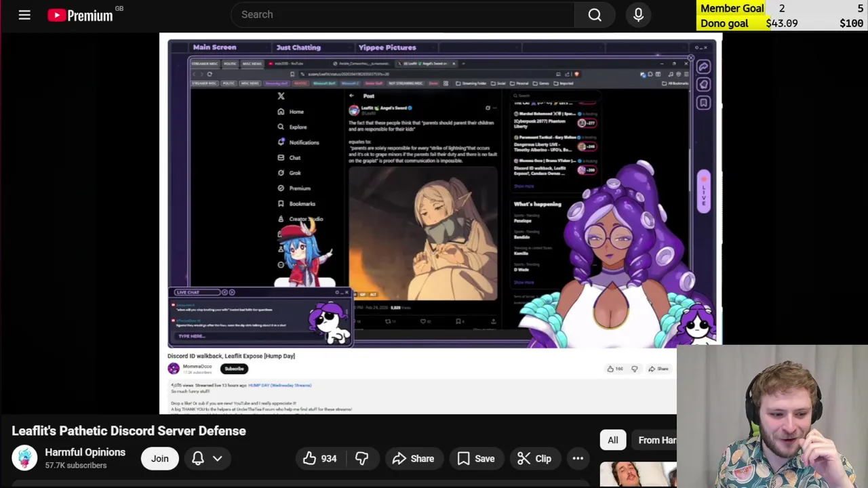Open Notifications in the X sidebar
The image size is (868, 488).
click(298, 142)
